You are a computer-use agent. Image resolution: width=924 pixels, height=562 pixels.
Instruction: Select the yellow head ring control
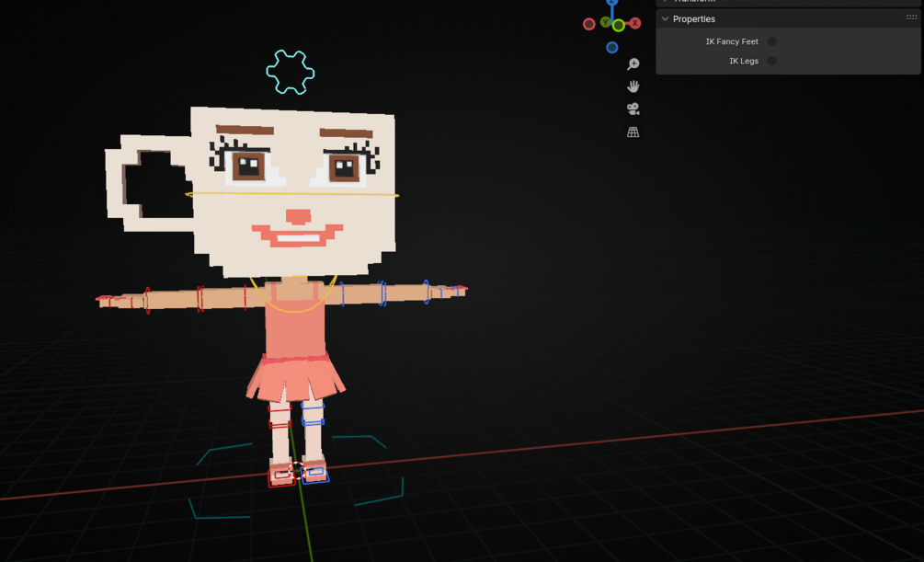click(x=292, y=193)
